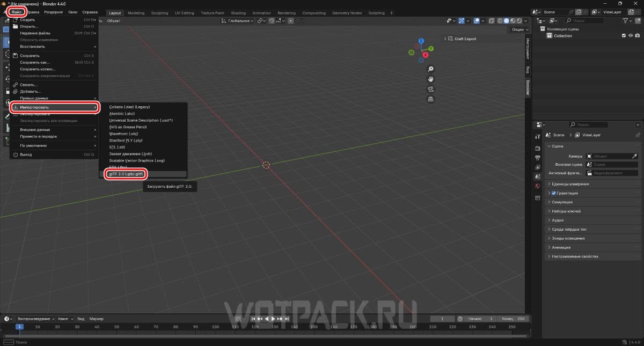This screenshot has width=644, height=346.
Task: Collapse the Сцена panel
Action: pos(593,146)
